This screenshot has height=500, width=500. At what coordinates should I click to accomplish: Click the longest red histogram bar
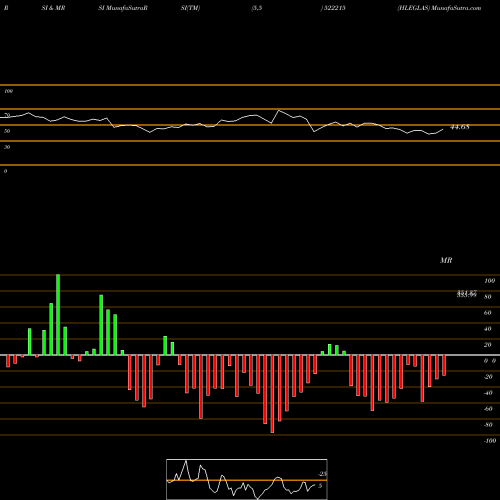[272, 394]
